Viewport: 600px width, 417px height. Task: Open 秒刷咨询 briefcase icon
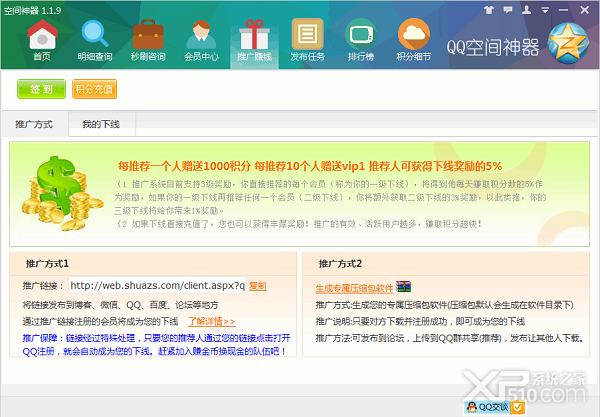click(148, 41)
